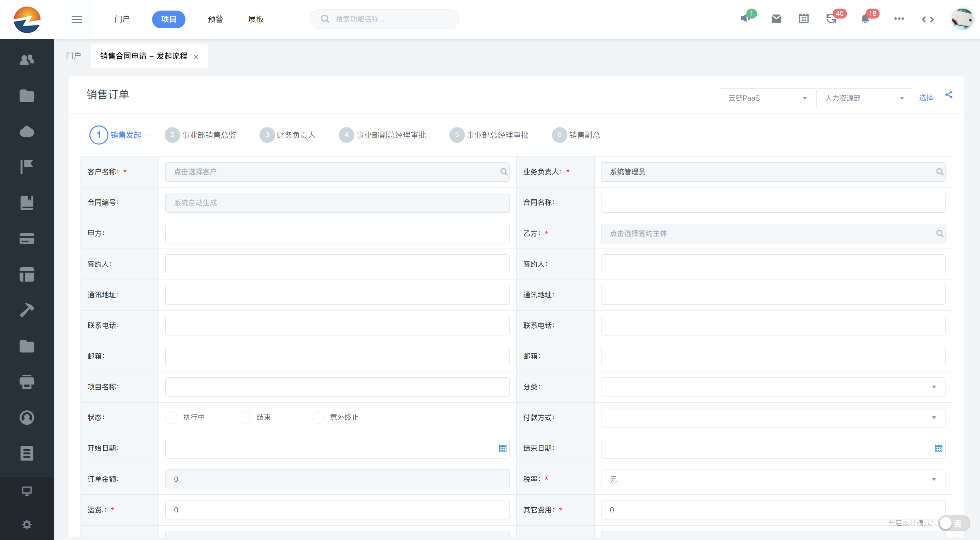Open the 税率 dropdown
This screenshot has width=980, height=540.
point(773,479)
